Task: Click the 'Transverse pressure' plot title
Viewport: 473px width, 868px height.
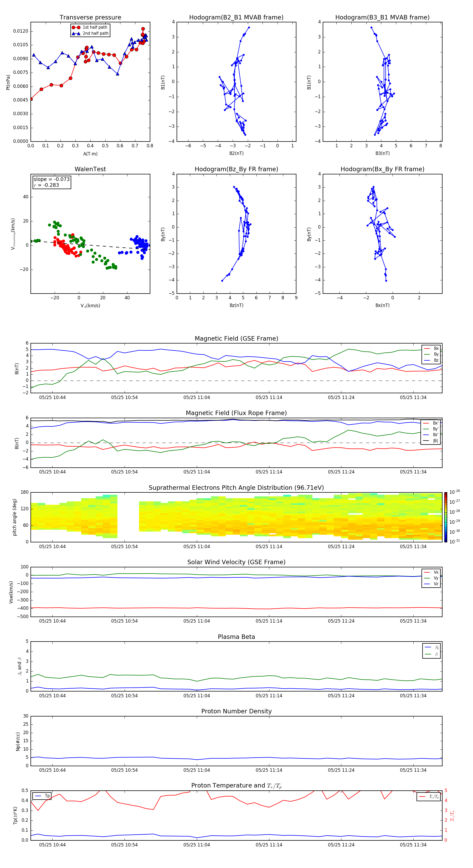Action: tap(90, 18)
